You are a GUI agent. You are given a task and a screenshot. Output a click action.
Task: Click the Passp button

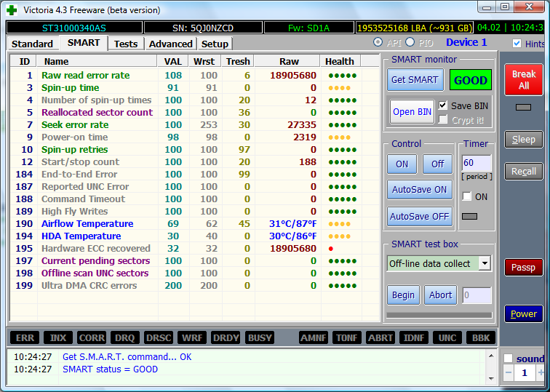(x=524, y=268)
